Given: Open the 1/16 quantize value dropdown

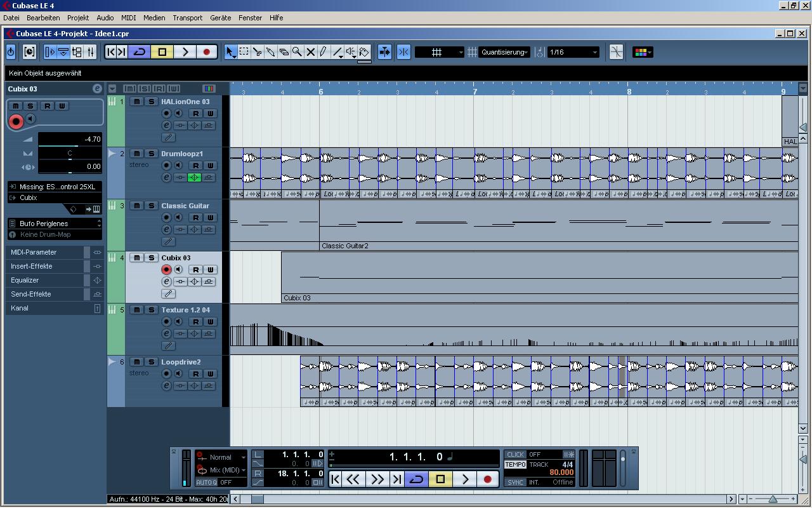Looking at the screenshot, I should click(573, 52).
